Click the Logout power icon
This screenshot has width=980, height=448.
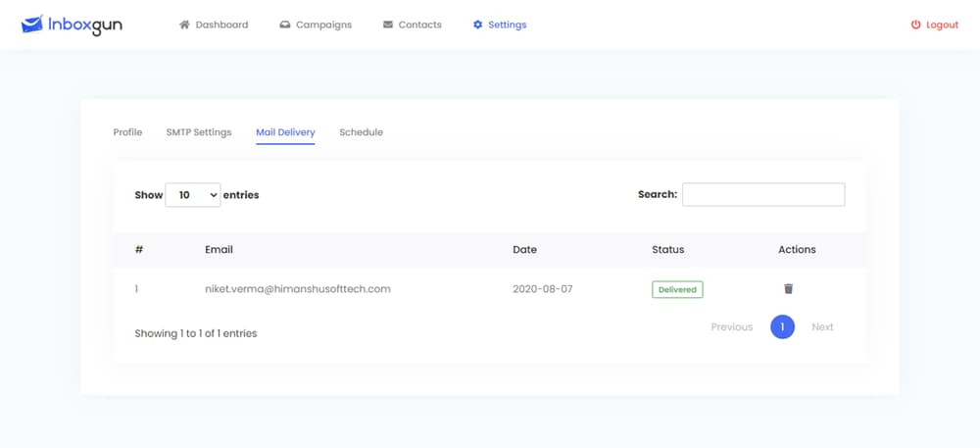pyautogui.click(x=916, y=25)
